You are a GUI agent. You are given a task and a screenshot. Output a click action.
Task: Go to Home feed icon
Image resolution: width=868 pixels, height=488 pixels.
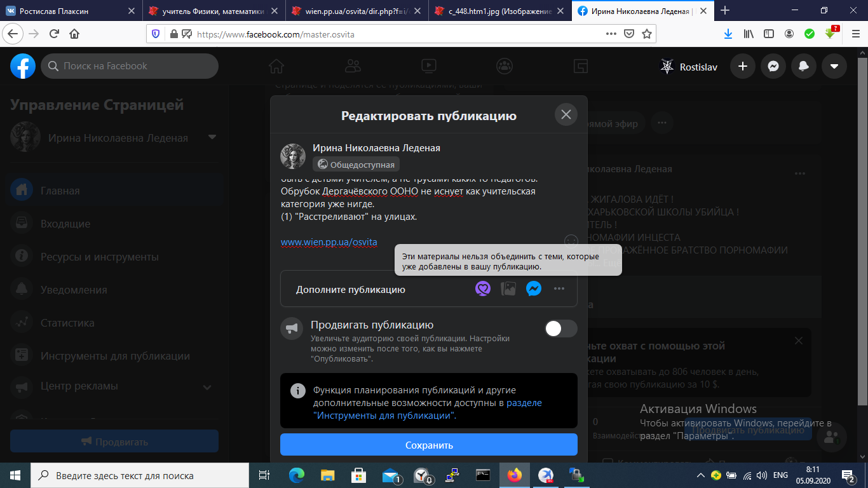(276, 65)
